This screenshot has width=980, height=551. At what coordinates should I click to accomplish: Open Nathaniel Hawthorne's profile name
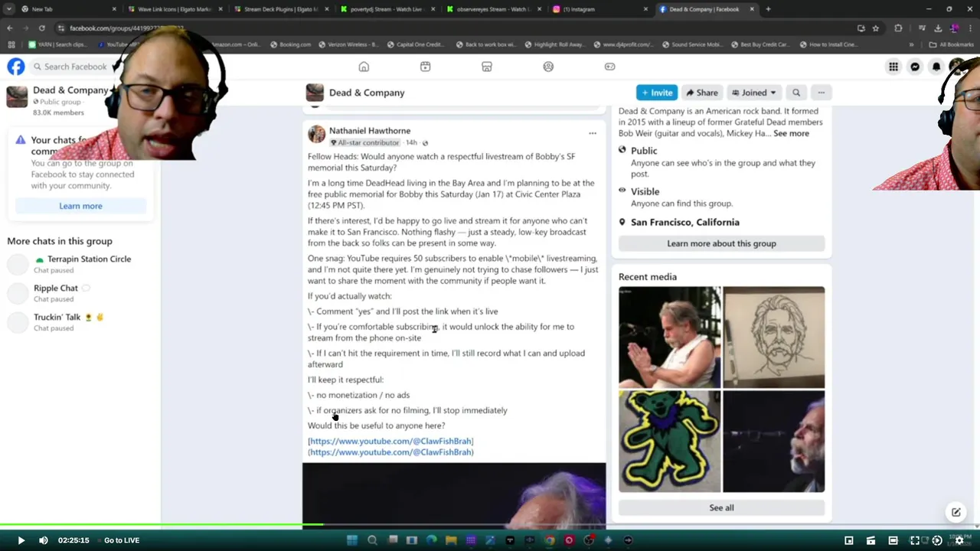point(370,131)
